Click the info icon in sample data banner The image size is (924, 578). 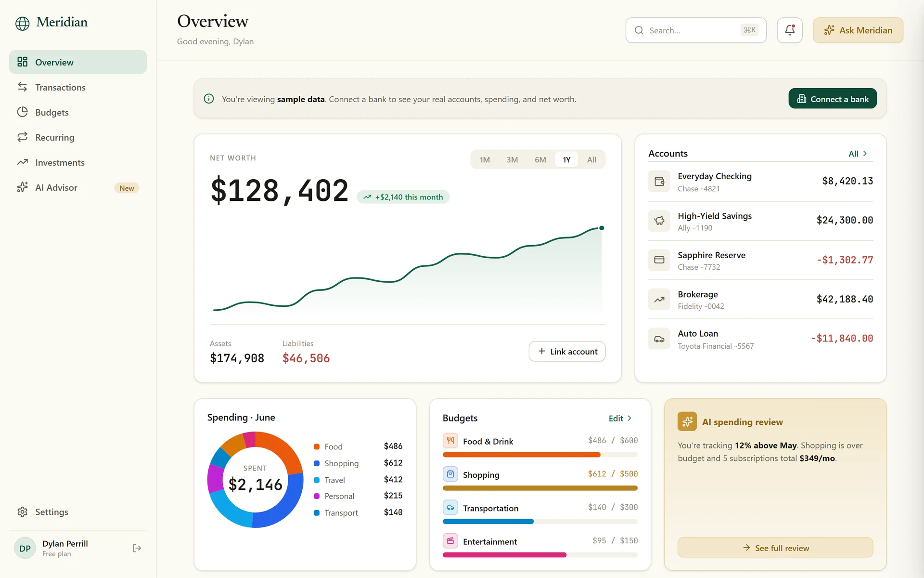pyautogui.click(x=209, y=99)
